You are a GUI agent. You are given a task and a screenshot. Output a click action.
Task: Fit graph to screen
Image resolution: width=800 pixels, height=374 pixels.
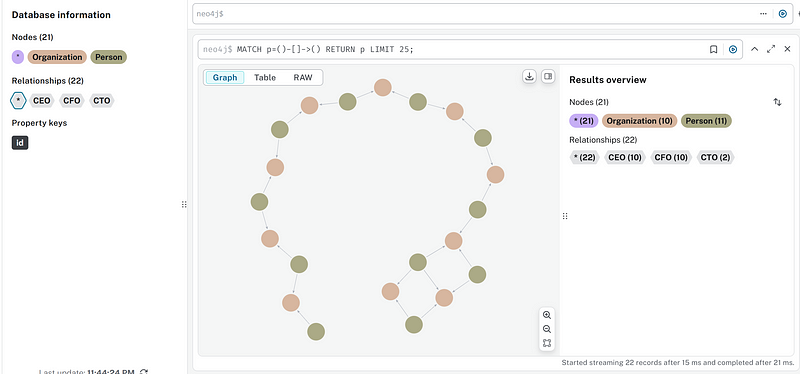(547, 343)
